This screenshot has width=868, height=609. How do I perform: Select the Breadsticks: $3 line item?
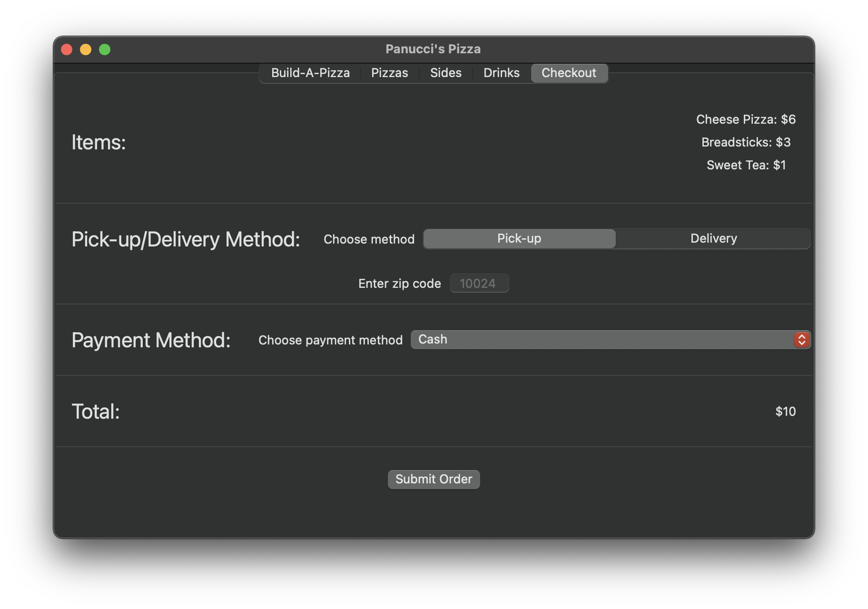tap(746, 142)
